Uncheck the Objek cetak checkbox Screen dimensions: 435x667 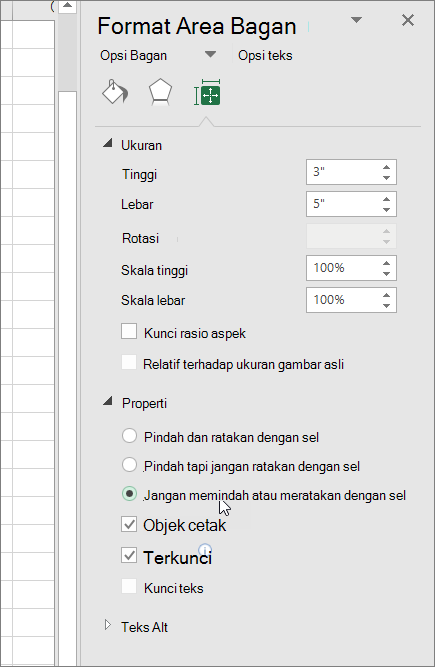129,524
